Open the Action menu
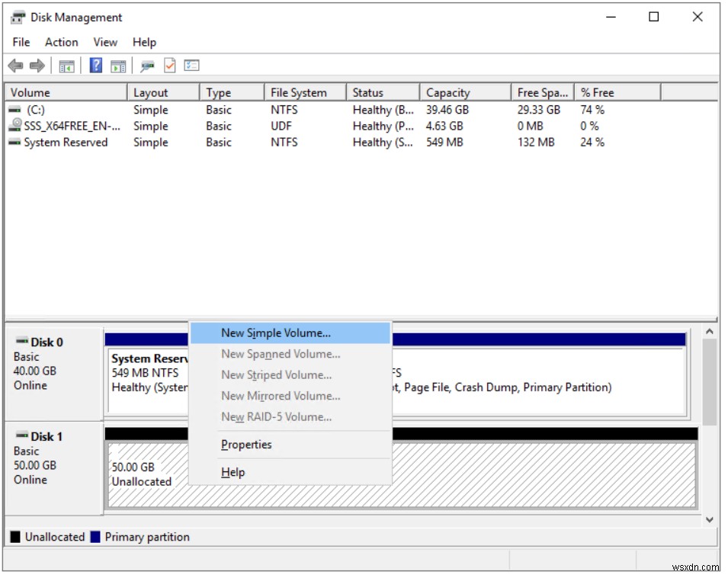 (60, 42)
